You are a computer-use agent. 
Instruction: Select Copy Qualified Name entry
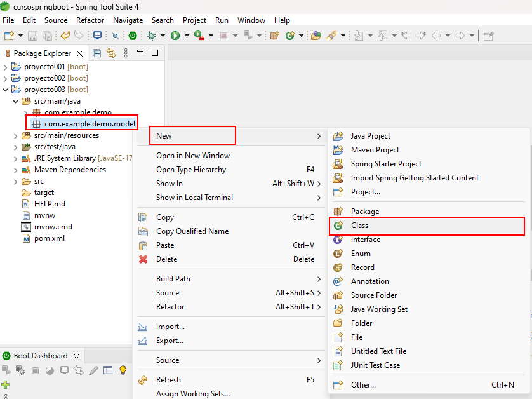pos(230,231)
